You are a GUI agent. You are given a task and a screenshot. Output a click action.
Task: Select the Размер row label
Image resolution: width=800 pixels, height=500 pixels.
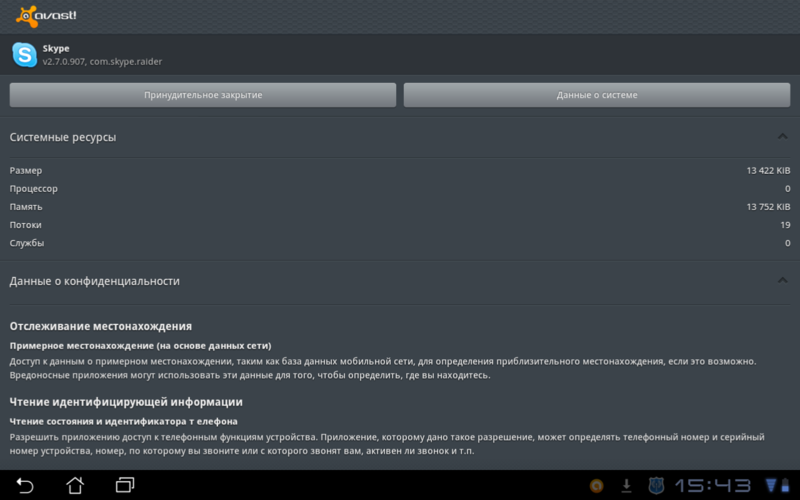[x=26, y=171]
